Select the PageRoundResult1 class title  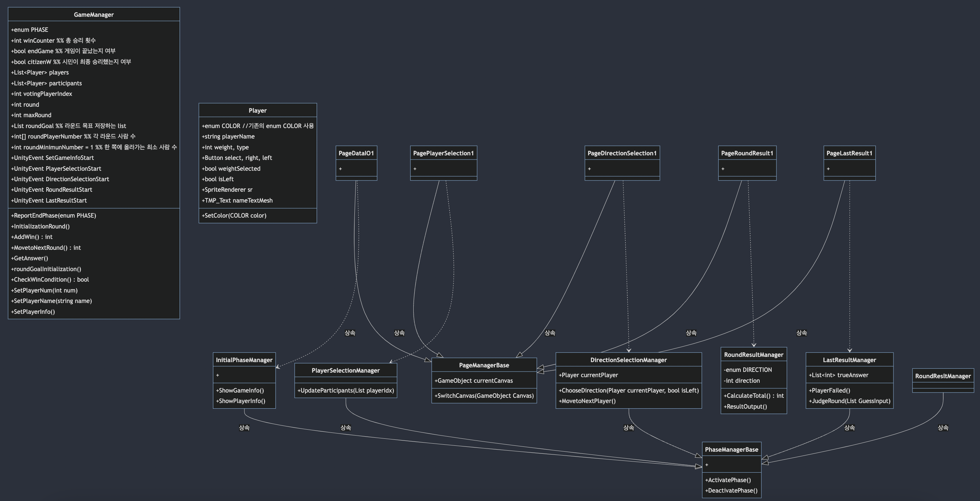tap(747, 153)
